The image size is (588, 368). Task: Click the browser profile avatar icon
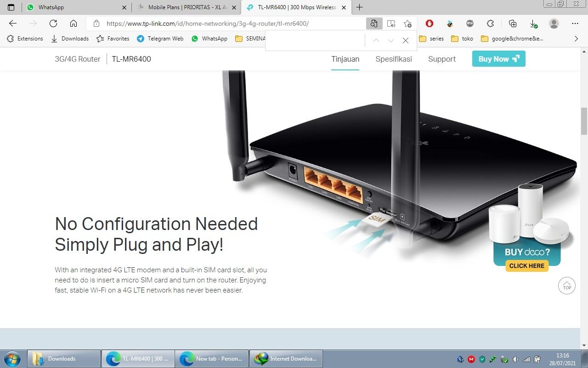point(554,23)
